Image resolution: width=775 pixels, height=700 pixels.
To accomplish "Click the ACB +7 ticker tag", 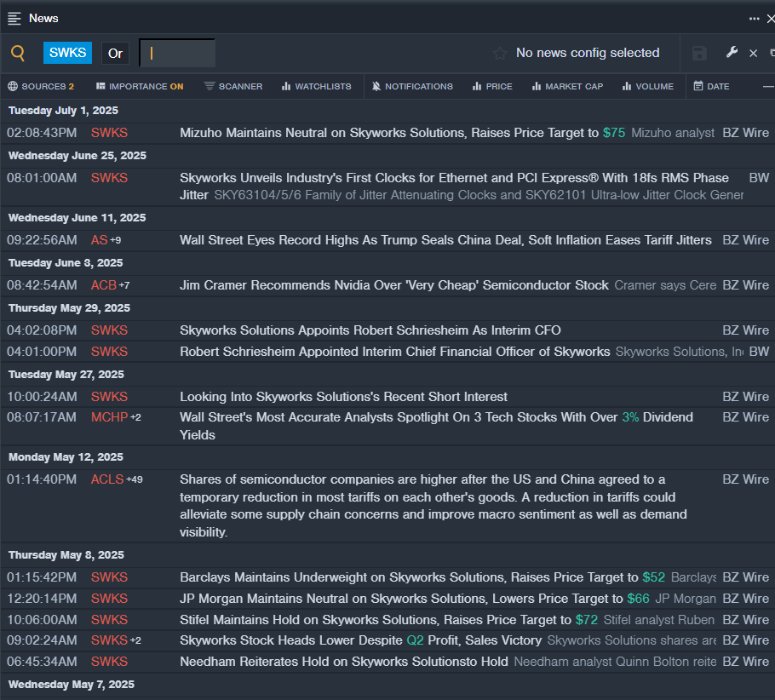I will 110,285.
